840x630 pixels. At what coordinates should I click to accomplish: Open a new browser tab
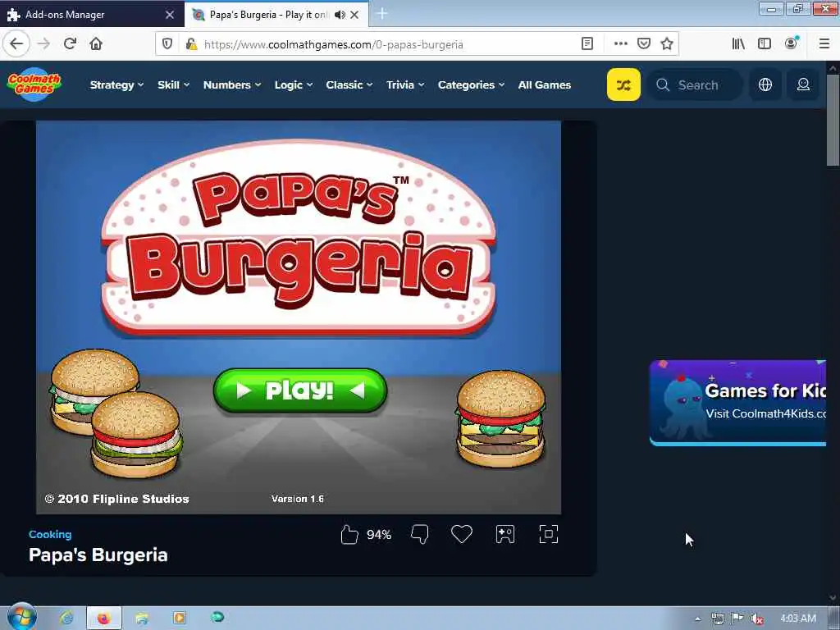(x=382, y=14)
